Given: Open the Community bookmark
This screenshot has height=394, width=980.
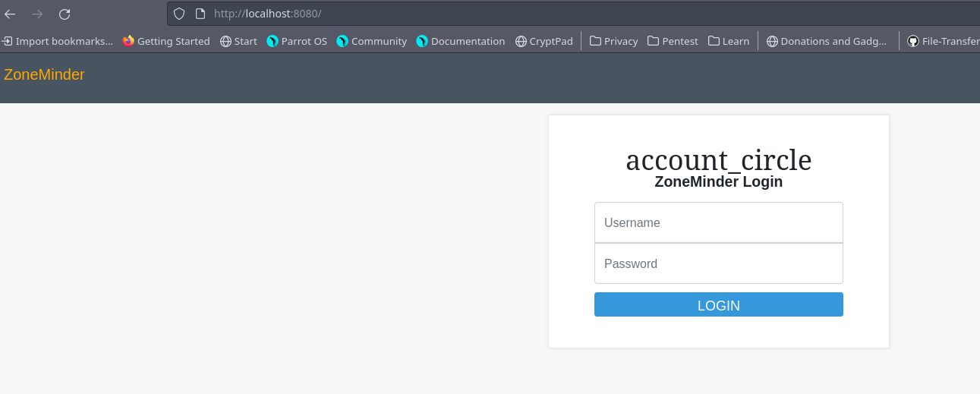Looking at the screenshot, I should pos(371,41).
